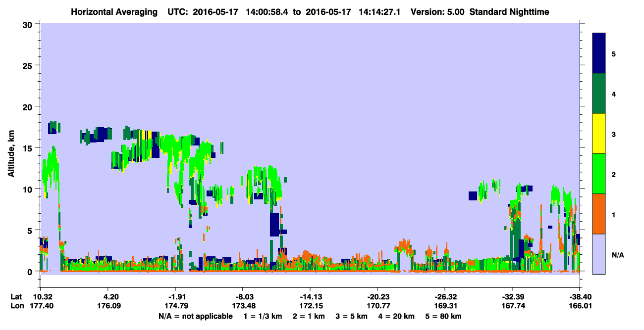
Task: Click the longitude value 169.31
Action: pos(445,306)
